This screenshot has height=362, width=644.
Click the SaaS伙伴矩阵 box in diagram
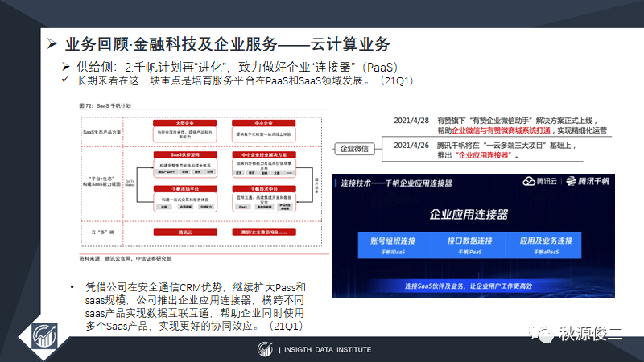[185, 164]
